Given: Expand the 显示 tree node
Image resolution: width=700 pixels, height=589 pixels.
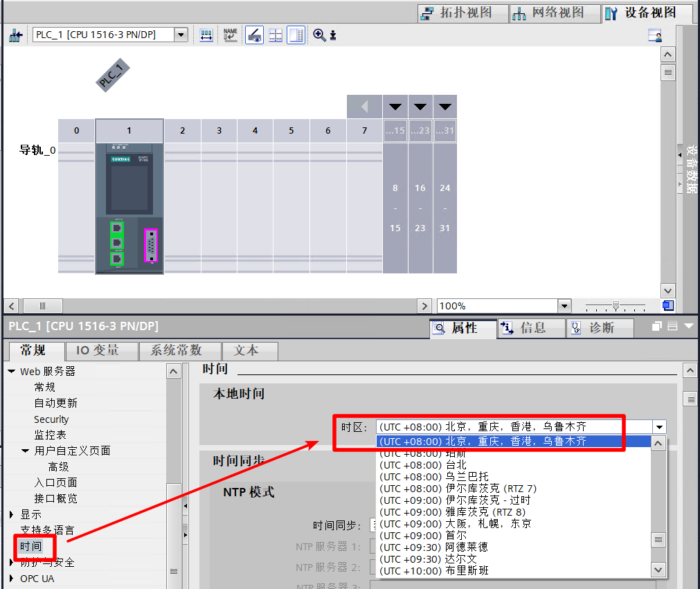Looking at the screenshot, I should 12,514.
